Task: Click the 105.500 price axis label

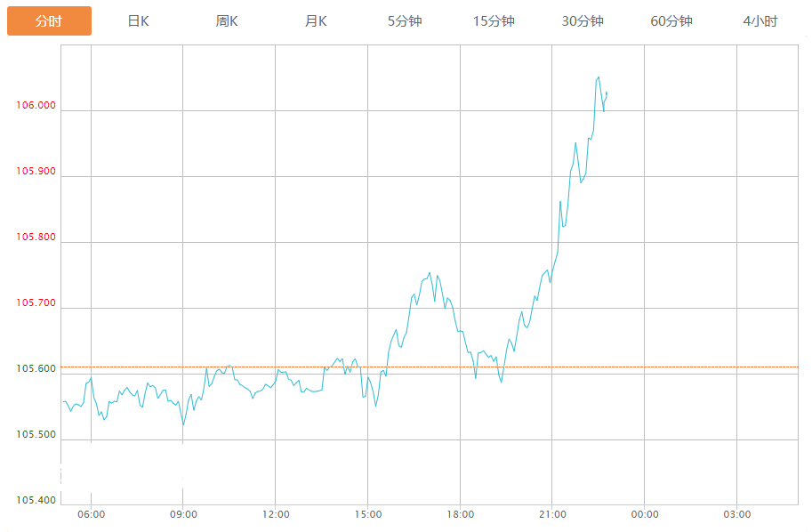Action: tap(36, 435)
